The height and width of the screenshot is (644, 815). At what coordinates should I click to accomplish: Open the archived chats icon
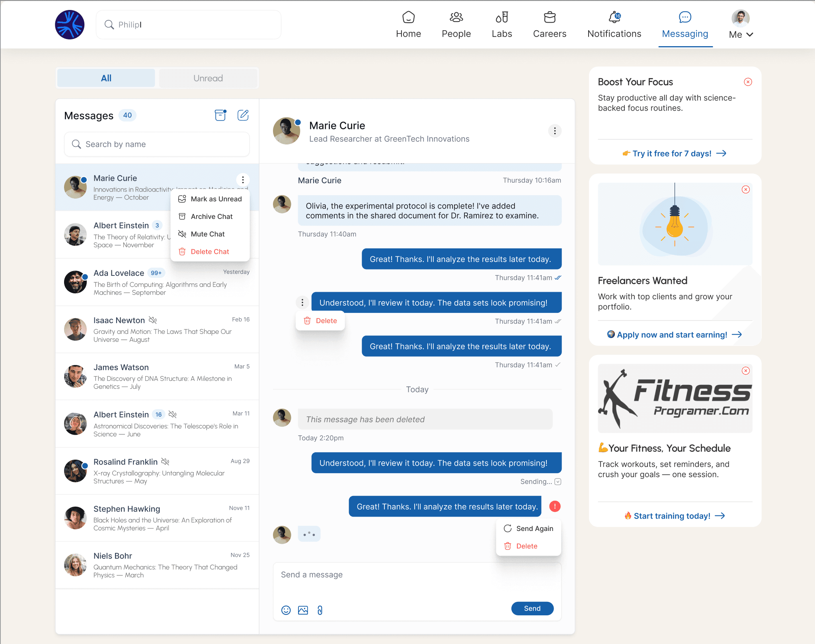tap(220, 115)
